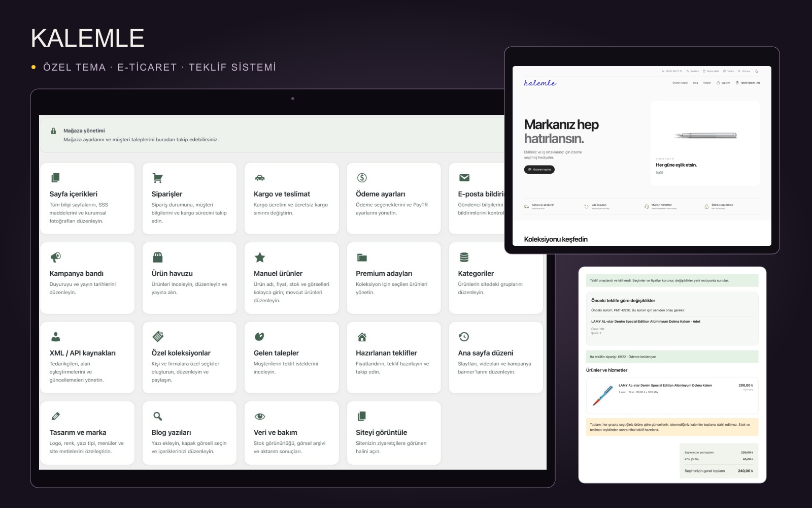Click the Siparişler shopping cart icon
This screenshot has width=812, height=508.
(158, 178)
